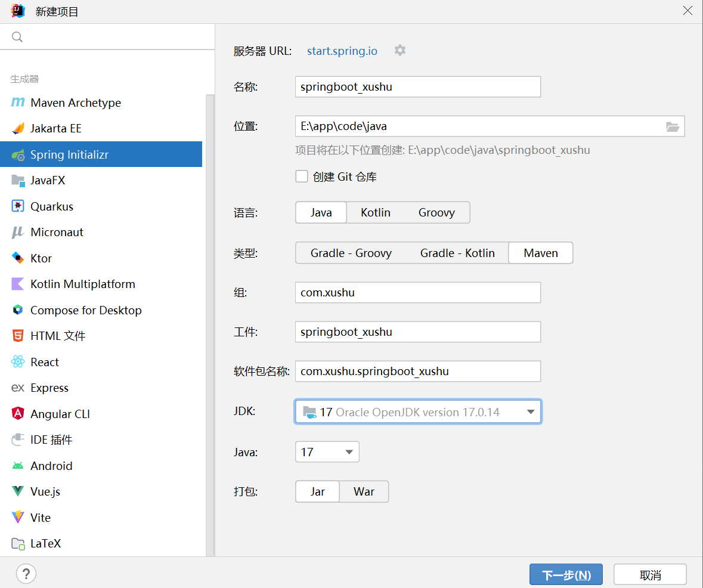Choose Gradle - Kotlin build type
Screen dimensions: 703x588
(457, 253)
